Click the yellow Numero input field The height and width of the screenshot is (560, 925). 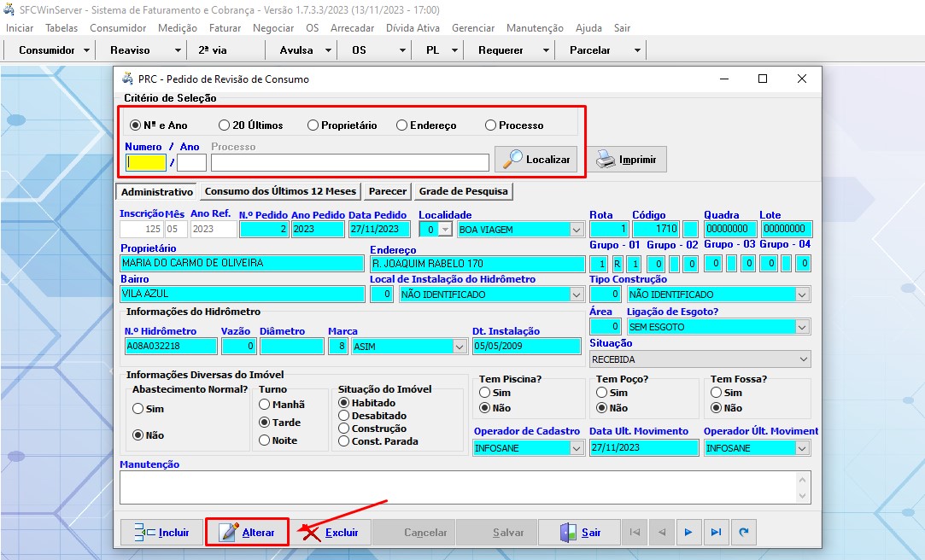146,162
